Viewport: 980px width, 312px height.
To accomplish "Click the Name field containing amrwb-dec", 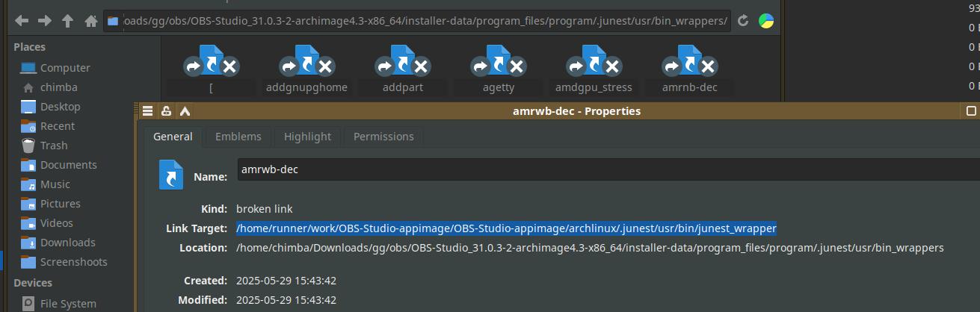I will coord(598,169).
